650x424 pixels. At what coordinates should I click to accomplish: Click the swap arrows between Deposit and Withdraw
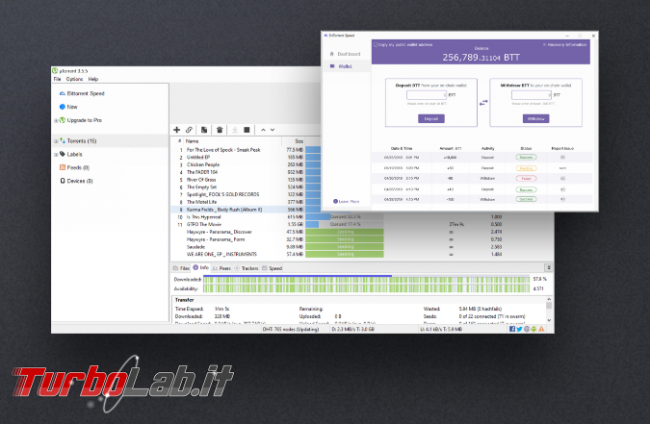coord(483,102)
